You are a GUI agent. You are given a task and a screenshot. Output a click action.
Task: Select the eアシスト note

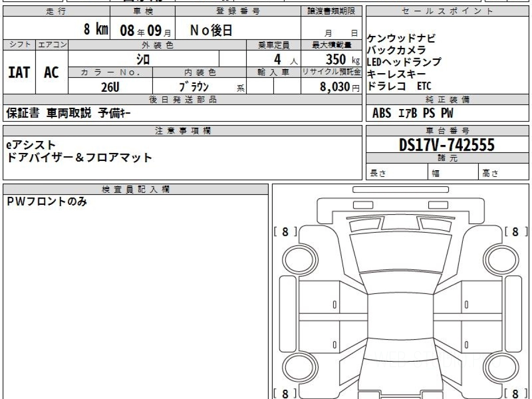click(31, 145)
